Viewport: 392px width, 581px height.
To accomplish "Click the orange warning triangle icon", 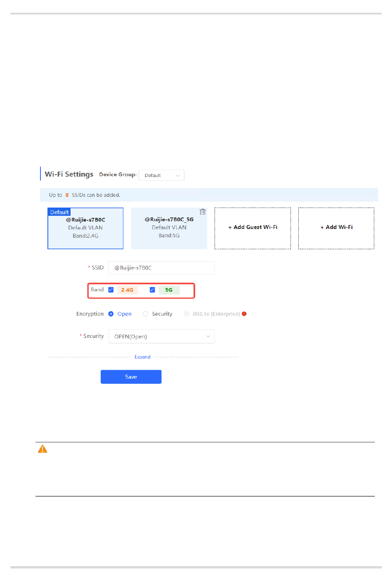I will point(43,449).
